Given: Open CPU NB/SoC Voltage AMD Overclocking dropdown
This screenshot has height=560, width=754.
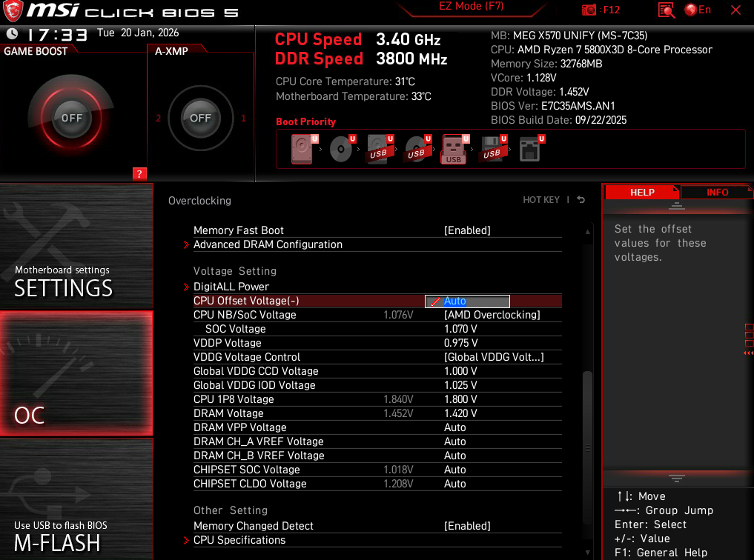Looking at the screenshot, I should click(492, 315).
